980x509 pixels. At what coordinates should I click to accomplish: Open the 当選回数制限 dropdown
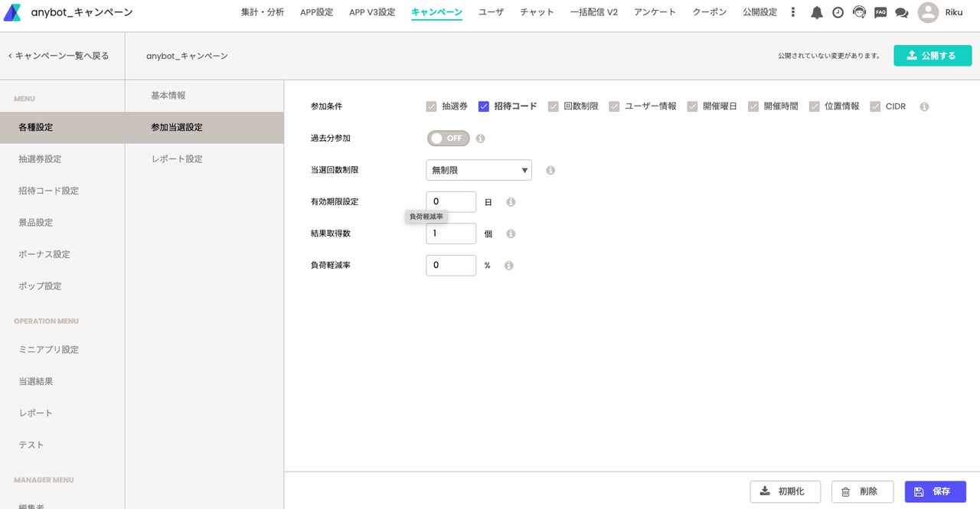(x=479, y=170)
